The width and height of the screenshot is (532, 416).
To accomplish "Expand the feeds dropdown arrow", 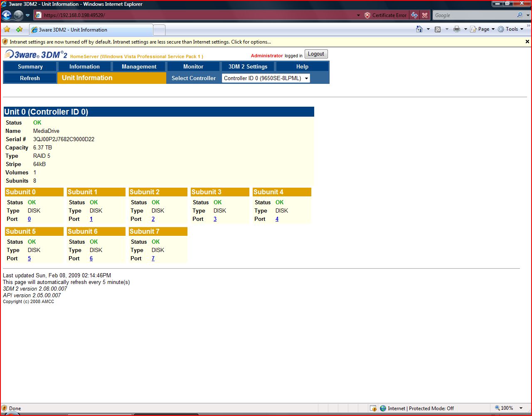I will (447, 29).
